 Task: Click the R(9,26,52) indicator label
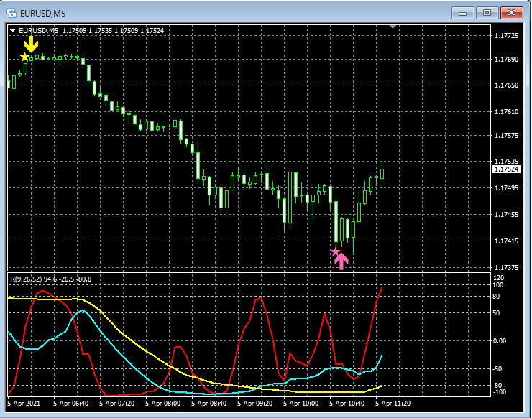26,279
